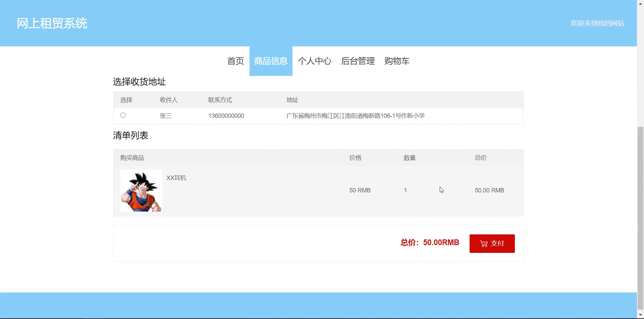Image resolution: width=644 pixels, height=319 pixels.
Task: Click phone number 13600000000
Action: point(226,116)
